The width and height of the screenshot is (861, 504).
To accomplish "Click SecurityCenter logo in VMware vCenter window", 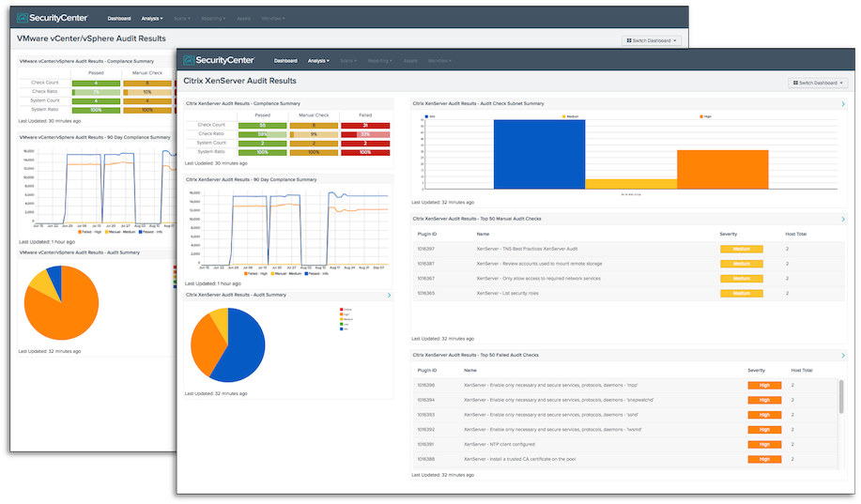I will tap(53, 18).
